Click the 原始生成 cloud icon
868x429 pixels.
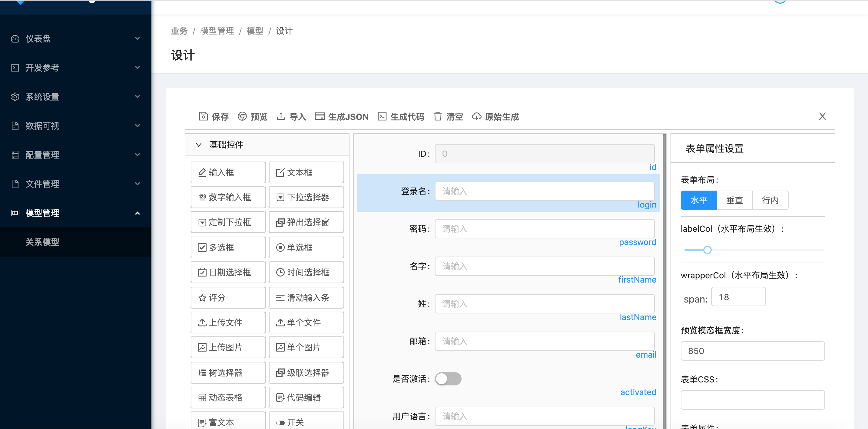(x=476, y=116)
